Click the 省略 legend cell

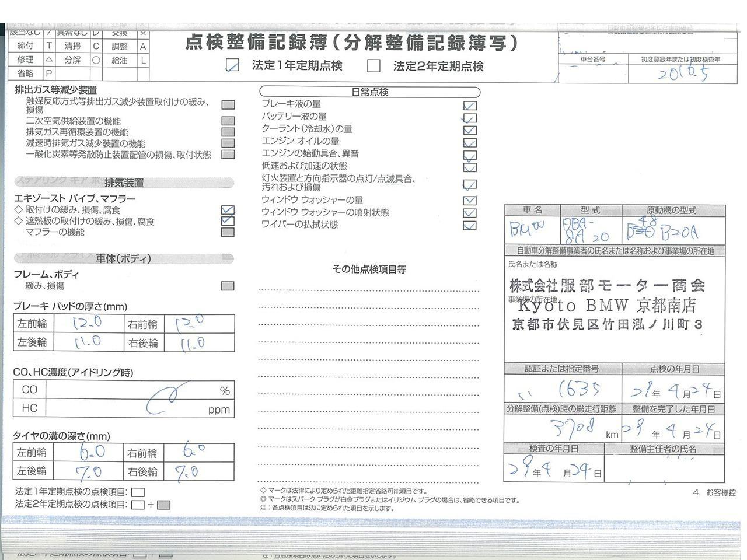coord(25,73)
